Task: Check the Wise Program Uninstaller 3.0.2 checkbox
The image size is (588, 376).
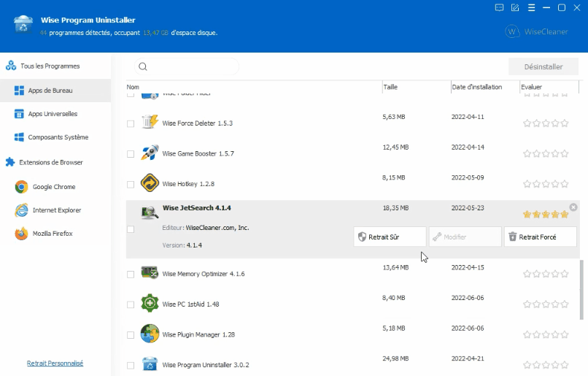Action: (x=131, y=365)
